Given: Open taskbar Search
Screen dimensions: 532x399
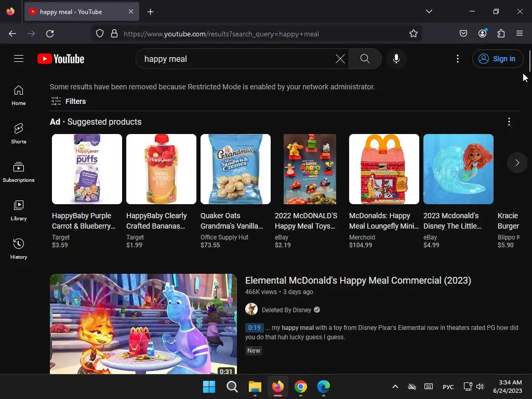Looking at the screenshot, I should click(232, 387).
